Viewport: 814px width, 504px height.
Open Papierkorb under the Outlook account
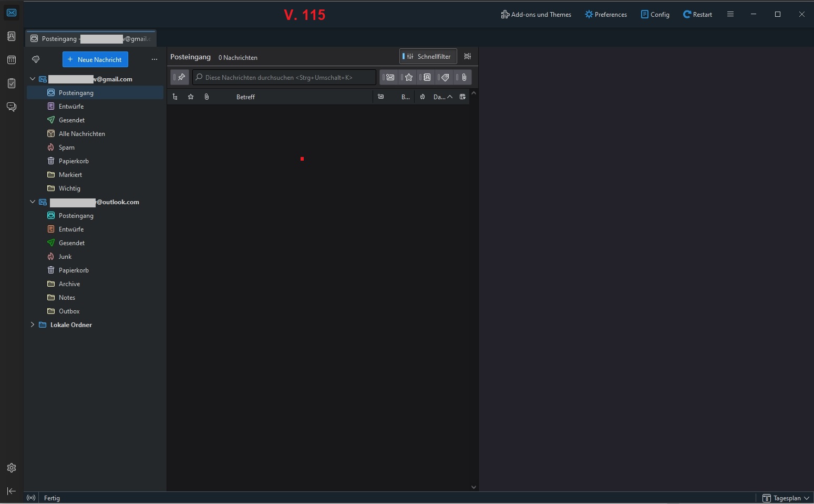(95, 270)
